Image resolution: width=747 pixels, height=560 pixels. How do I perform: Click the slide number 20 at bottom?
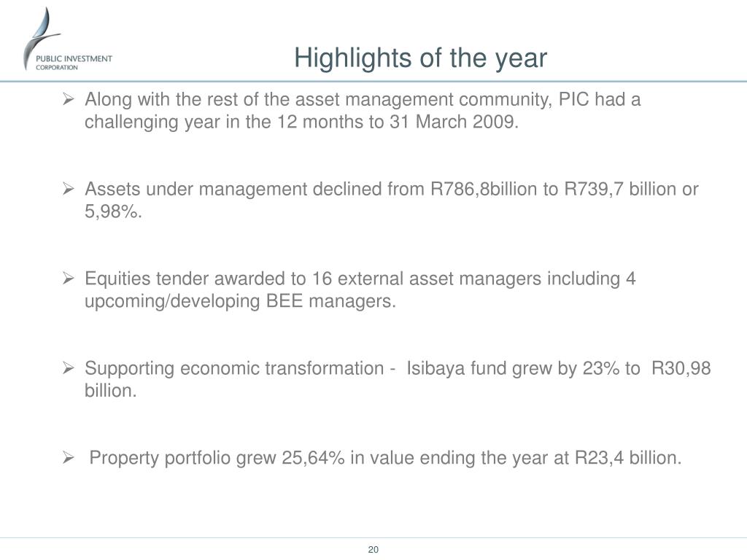point(373,550)
